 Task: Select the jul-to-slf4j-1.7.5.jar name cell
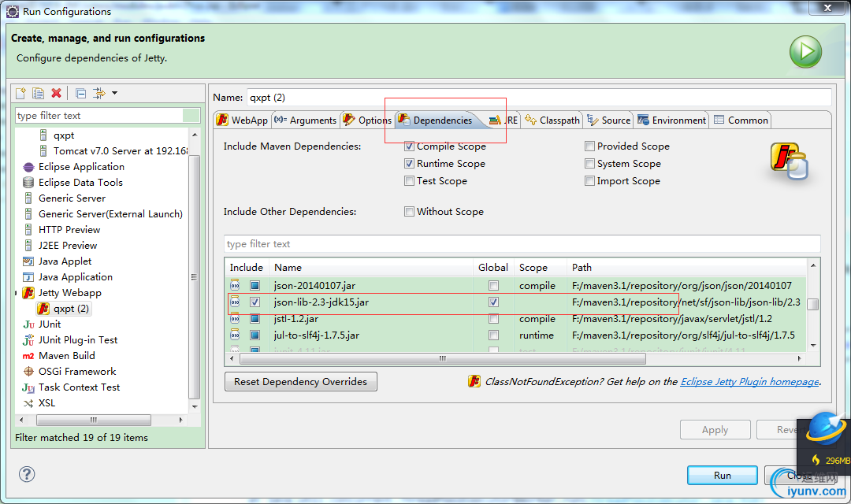[317, 335]
